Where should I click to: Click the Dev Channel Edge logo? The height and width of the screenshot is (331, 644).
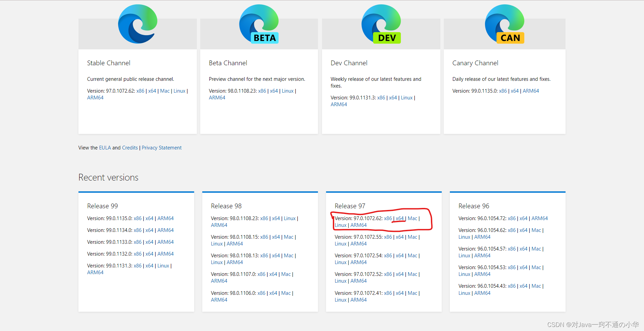pyautogui.click(x=381, y=24)
